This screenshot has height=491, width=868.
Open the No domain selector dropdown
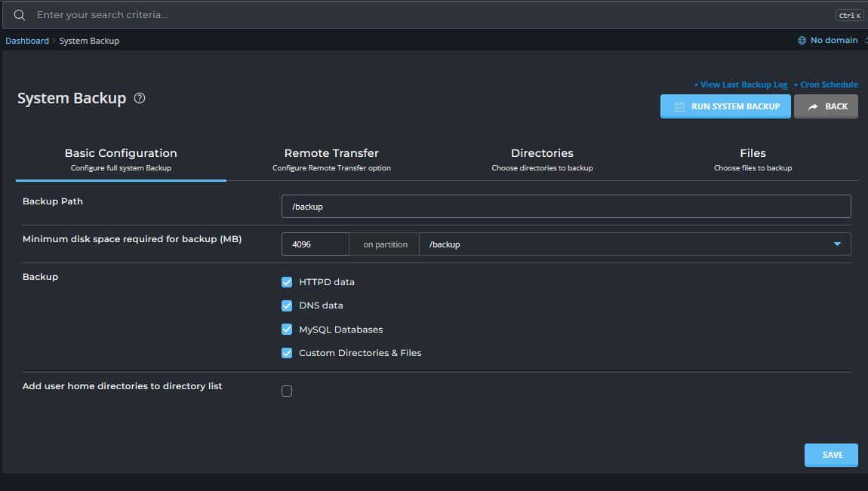point(833,41)
